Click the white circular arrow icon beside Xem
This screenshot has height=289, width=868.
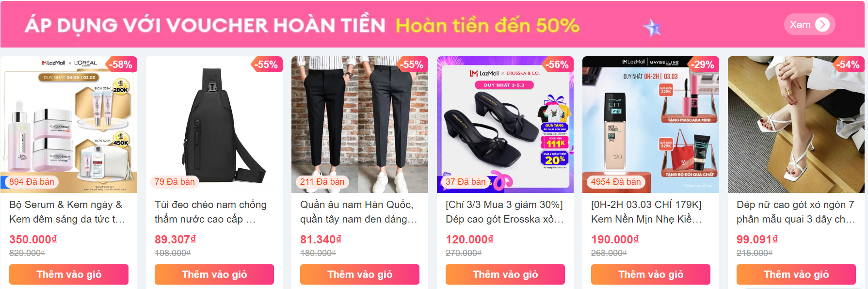(822, 25)
